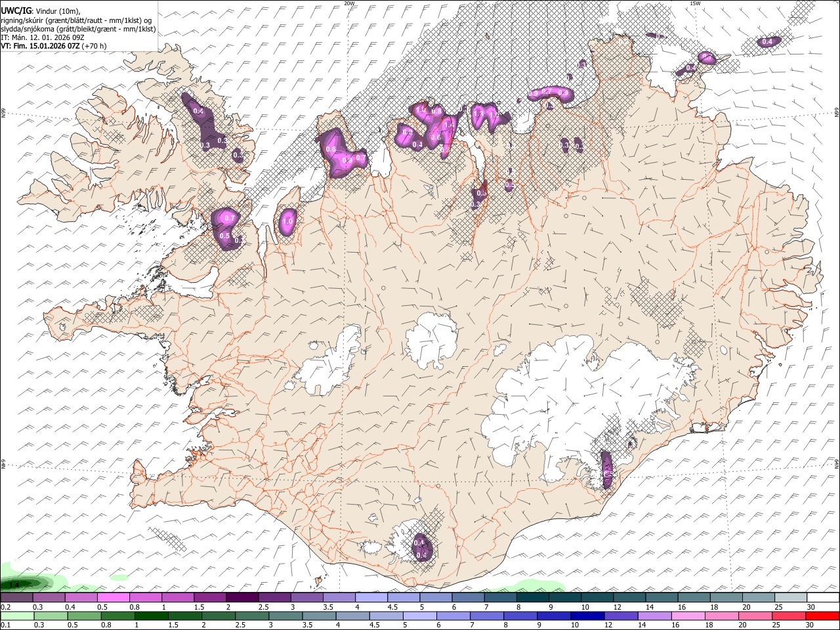The height and width of the screenshot is (630, 840).
Task: Click the darkest purple swatch in the upper legend row
Action: click(242, 597)
